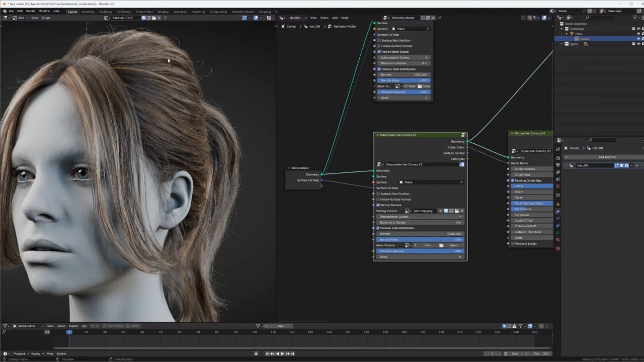
Task: Collapse the Interpolate Hair Curves V2 node header
Action: pos(378,135)
